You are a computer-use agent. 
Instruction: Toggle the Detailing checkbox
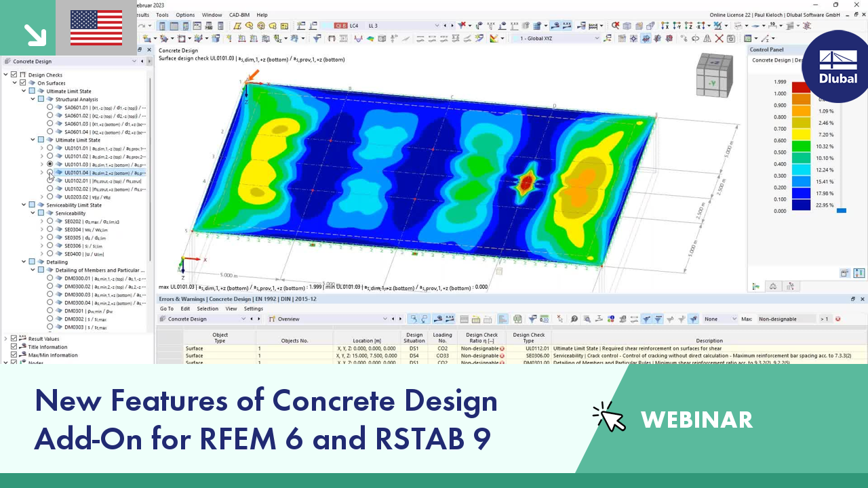(x=32, y=262)
